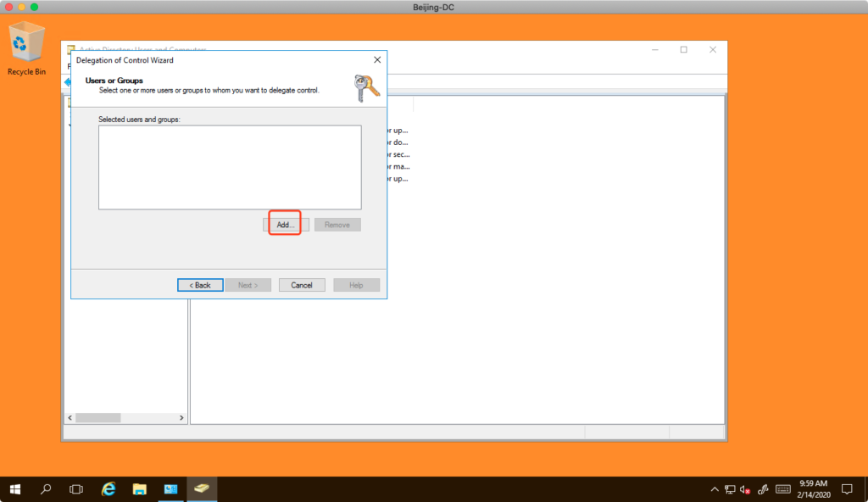Click inside the Selected users and groups list
This screenshot has width=868, height=502.
click(x=230, y=167)
